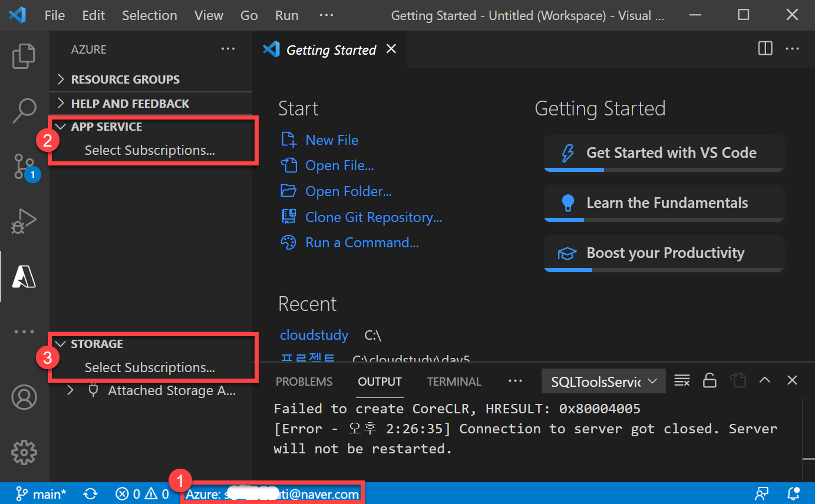Open Boost your Productivity walkthrough
Screen dimensions: 815x504
(x=664, y=253)
